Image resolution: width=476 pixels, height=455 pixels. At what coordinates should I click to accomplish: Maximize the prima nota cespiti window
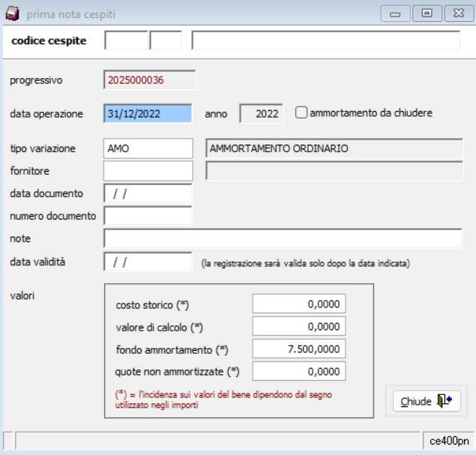[x=427, y=13]
